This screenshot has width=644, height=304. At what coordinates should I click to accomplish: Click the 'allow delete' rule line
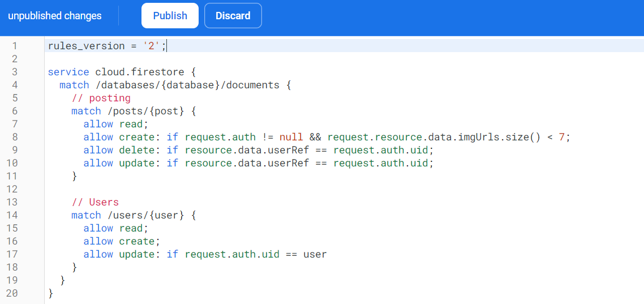pyautogui.click(x=259, y=151)
